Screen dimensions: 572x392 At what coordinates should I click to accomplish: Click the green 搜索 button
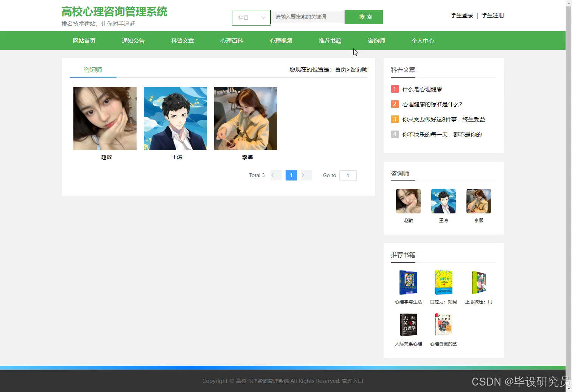[364, 17]
